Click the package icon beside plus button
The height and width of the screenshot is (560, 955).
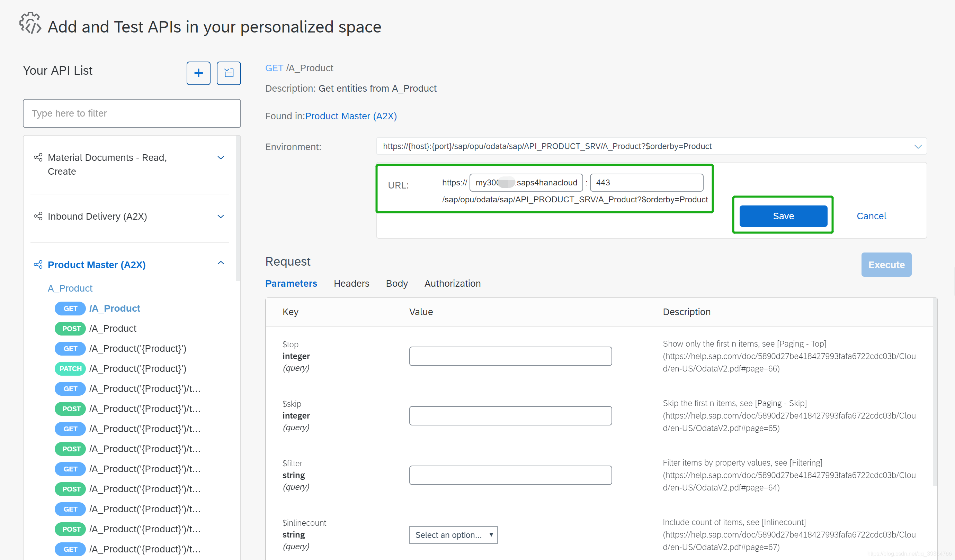point(229,73)
